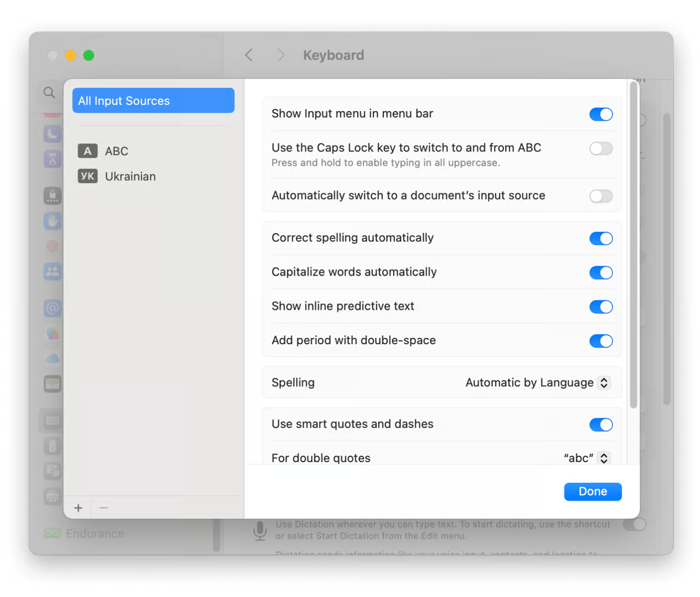
Task: Open Touch ID settings from sidebar
Action: (52, 245)
